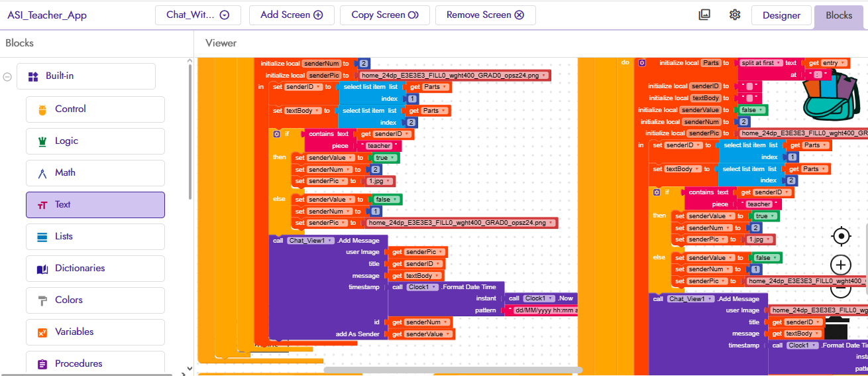
Task: Toggle the true value in left block
Action: pos(386,158)
